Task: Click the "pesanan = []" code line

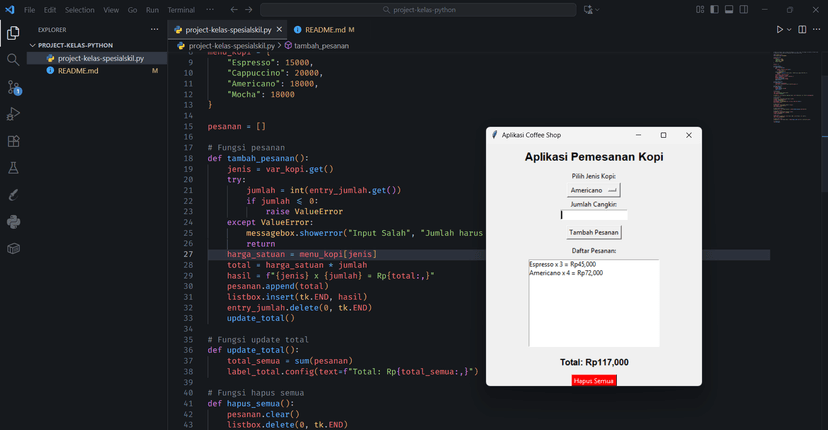Action: click(237, 126)
